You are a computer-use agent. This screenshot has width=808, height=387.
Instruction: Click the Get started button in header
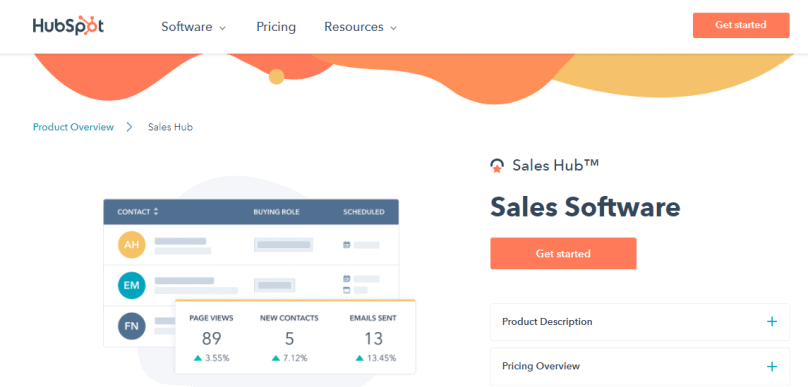pyautogui.click(x=740, y=25)
